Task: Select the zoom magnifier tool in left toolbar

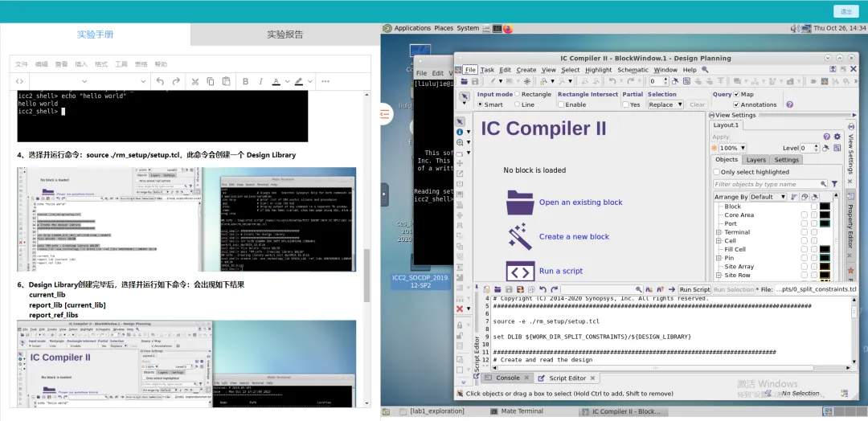Action: click(460, 143)
